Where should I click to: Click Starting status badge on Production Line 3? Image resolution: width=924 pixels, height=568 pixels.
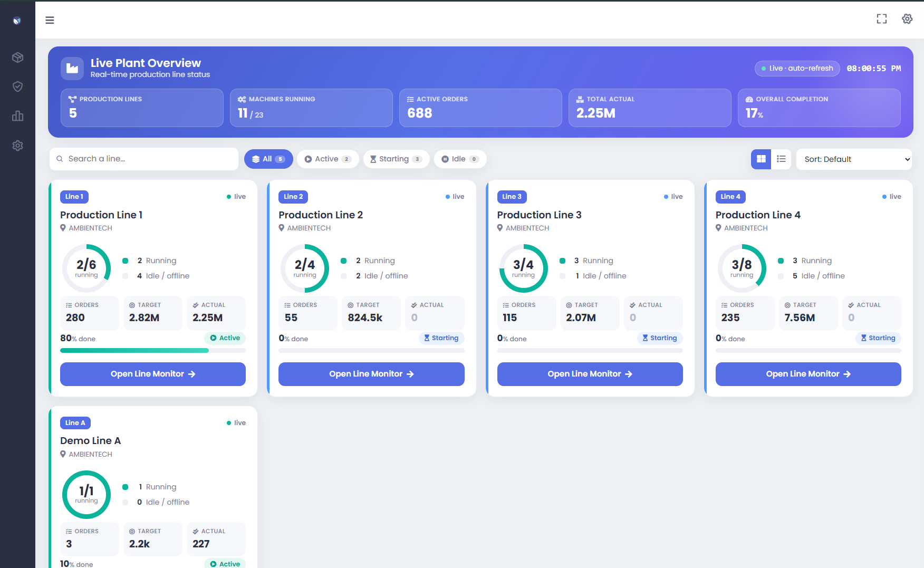tap(660, 338)
